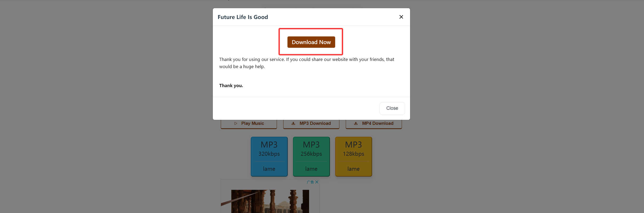
Task: Click the lame label on the 256kbps tile
Action: 311,169
